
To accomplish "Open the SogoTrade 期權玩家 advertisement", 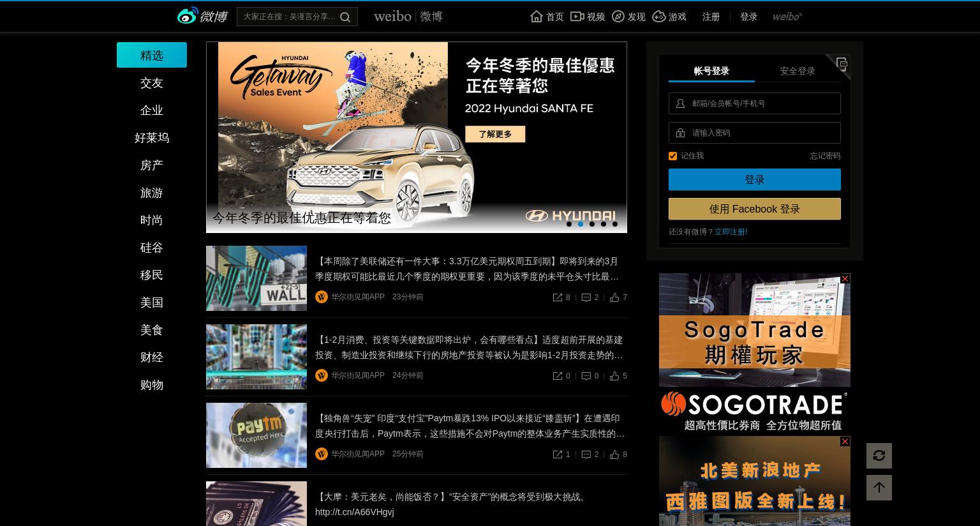I will (755, 354).
